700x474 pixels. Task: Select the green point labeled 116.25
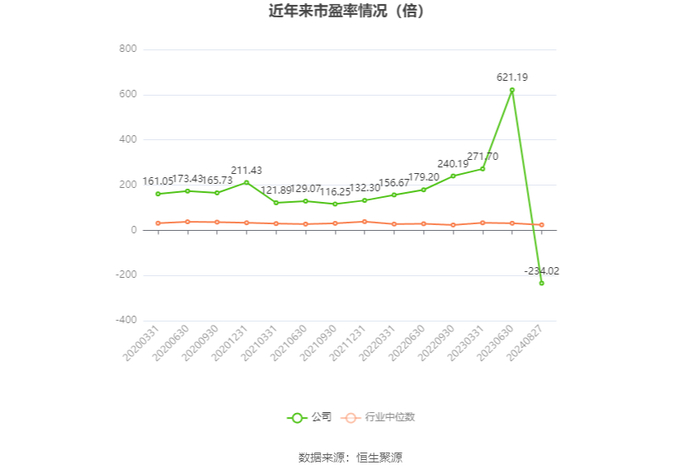(335, 204)
